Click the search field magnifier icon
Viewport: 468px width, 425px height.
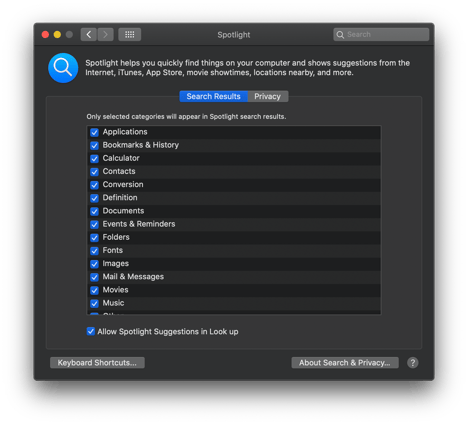340,35
